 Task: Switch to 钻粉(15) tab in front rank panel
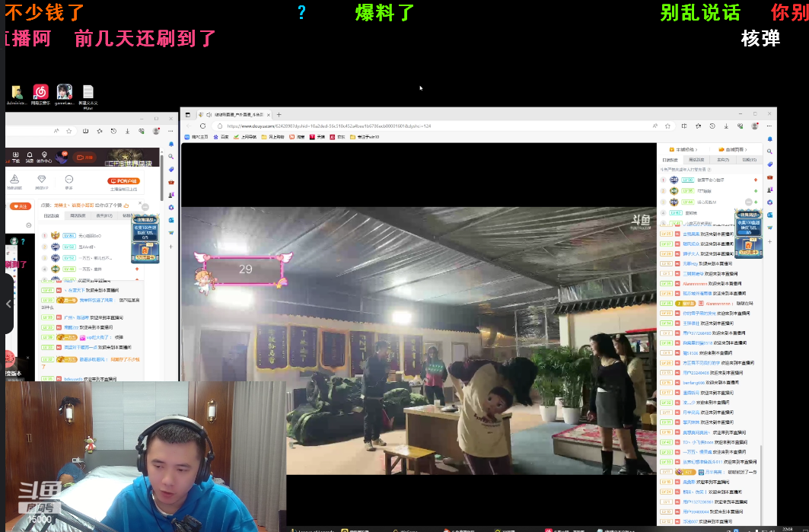pyautogui.click(x=749, y=160)
